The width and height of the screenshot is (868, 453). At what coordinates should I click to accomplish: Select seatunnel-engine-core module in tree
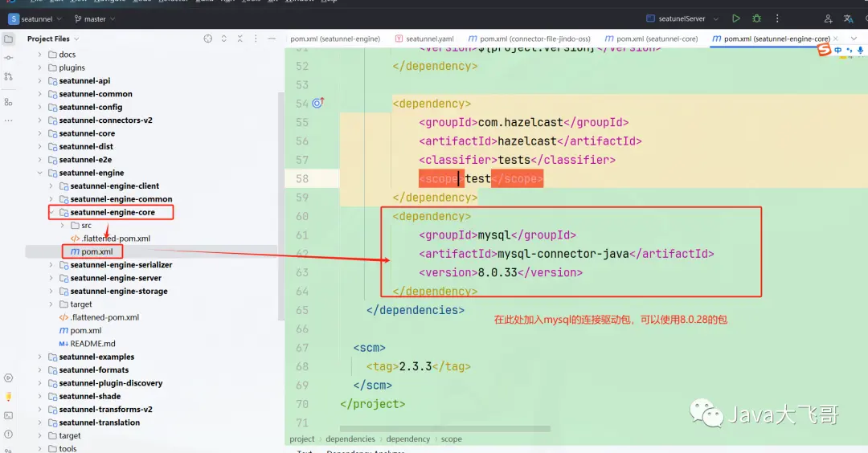pyautogui.click(x=113, y=212)
